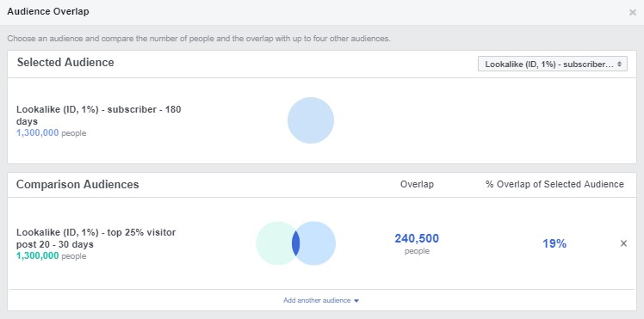The height and width of the screenshot is (319, 644).
Task: Click the comparison Venn overlap diagram
Action: click(295, 243)
